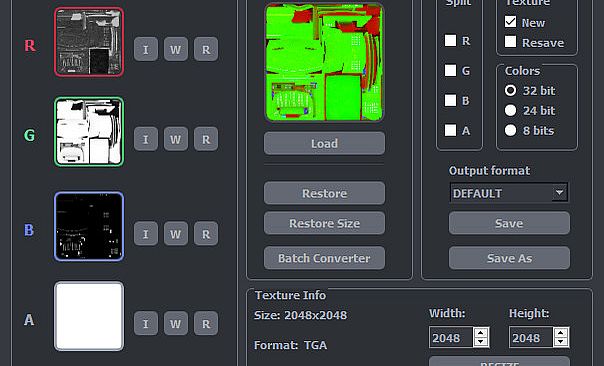Click the Restore button
Image resolution: width=604 pixels, height=366 pixels.
324,193
